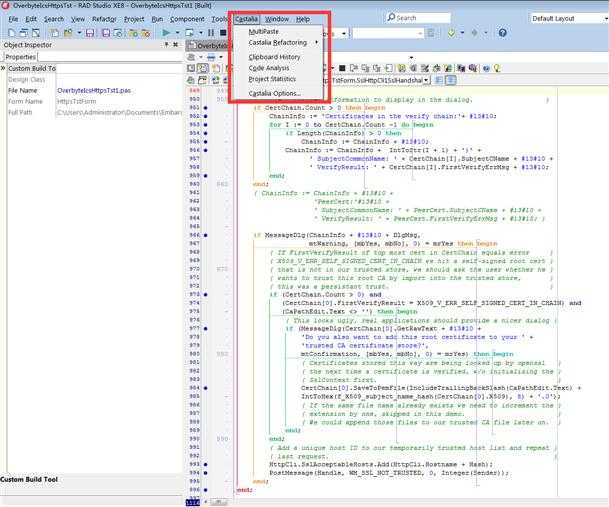Expand the Custom Build Tool property chevron
This screenshot has height=507, width=609.
click(x=3, y=68)
